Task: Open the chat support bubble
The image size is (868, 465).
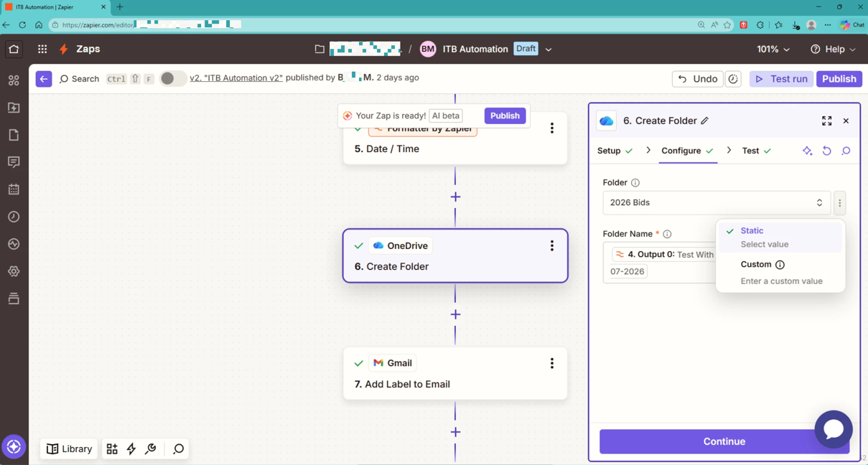Action: click(833, 429)
